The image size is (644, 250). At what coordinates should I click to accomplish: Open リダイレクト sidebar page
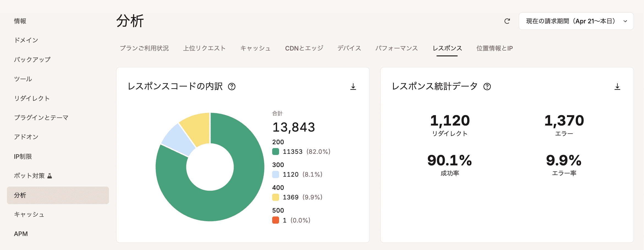pyautogui.click(x=32, y=98)
